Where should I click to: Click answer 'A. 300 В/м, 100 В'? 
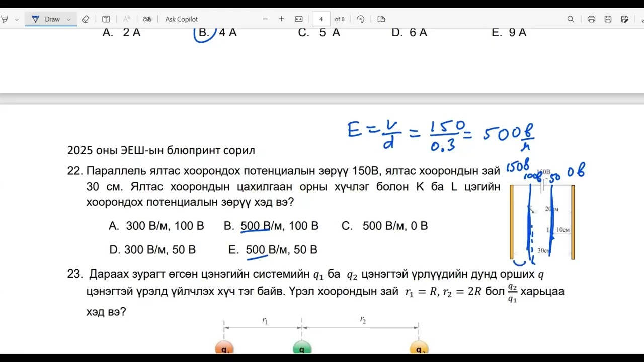coord(156,226)
